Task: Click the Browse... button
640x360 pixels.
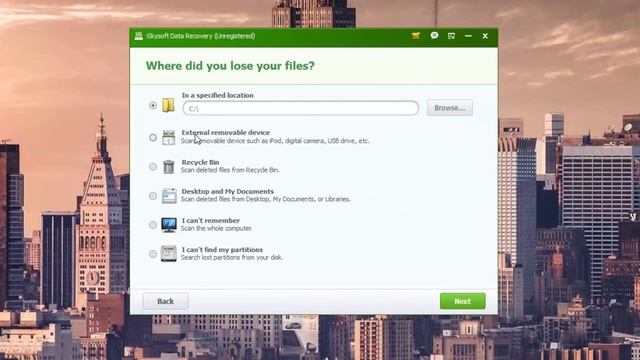Action: (450, 108)
